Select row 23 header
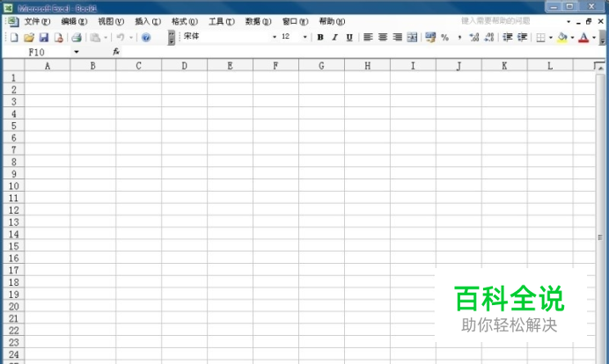The image size is (609, 364). [x=13, y=342]
